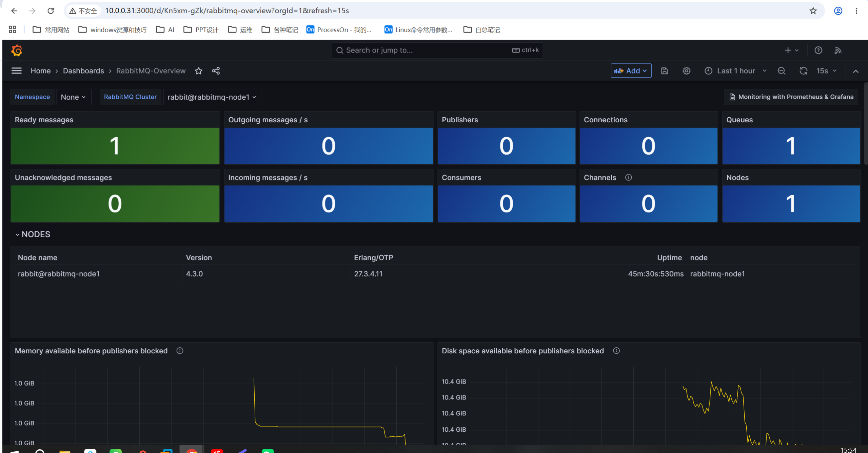
Task: Open the Namespace None dropdown
Action: tap(74, 97)
